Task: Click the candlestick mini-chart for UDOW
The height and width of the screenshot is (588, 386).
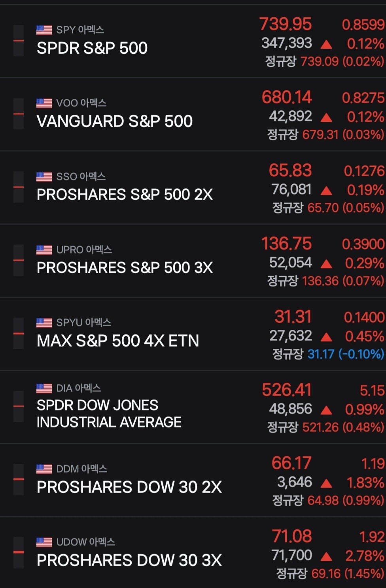Action: 19,553
